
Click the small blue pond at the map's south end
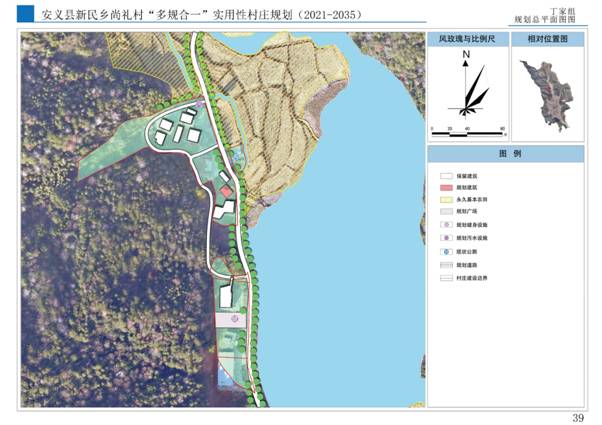224,375
